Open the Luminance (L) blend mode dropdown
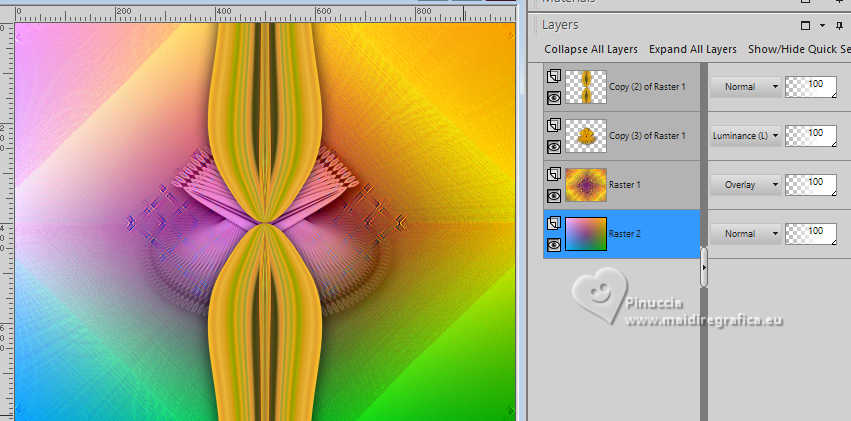 pos(745,136)
